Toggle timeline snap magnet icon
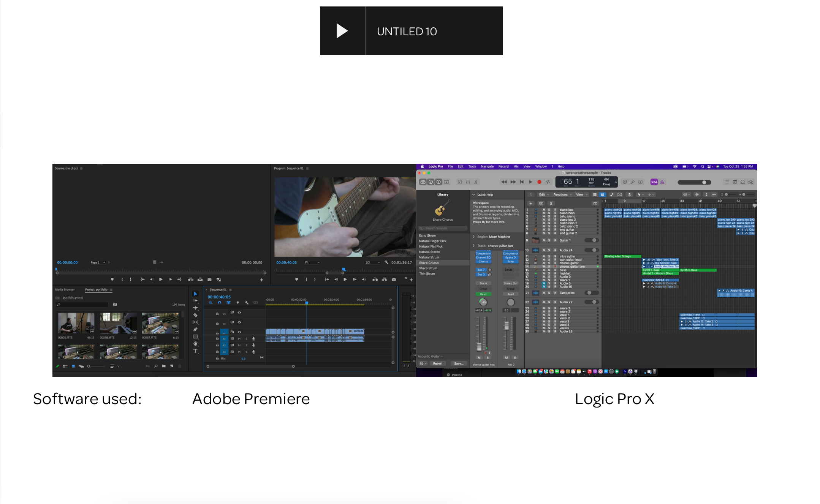 pos(219,303)
